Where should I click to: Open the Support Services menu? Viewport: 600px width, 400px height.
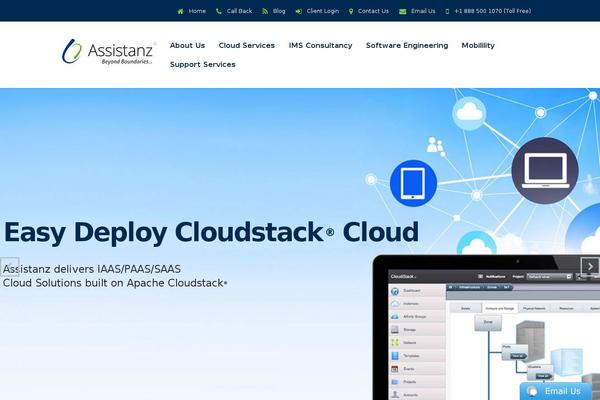point(203,64)
